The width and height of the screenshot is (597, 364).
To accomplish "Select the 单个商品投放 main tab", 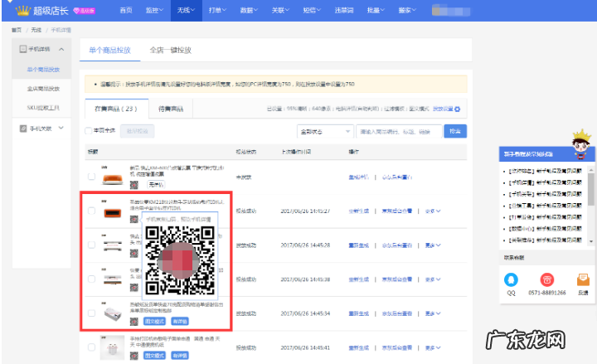I will [x=109, y=50].
